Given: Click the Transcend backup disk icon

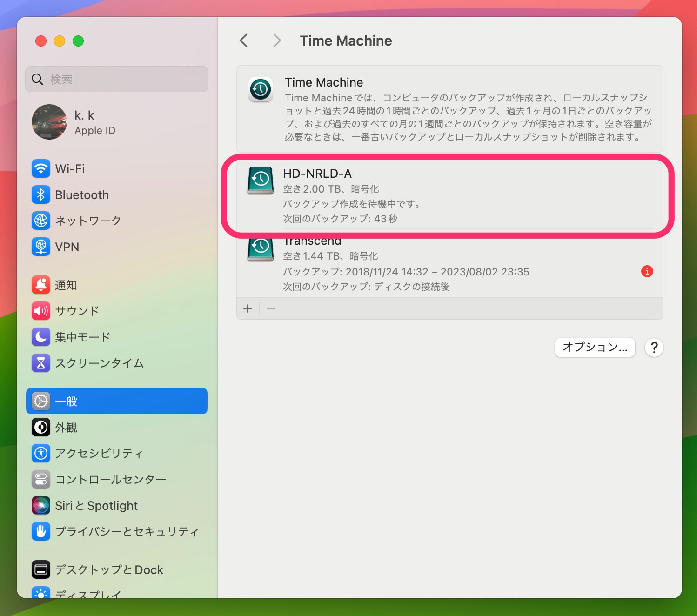Looking at the screenshot, I should [x=261, y=250].
